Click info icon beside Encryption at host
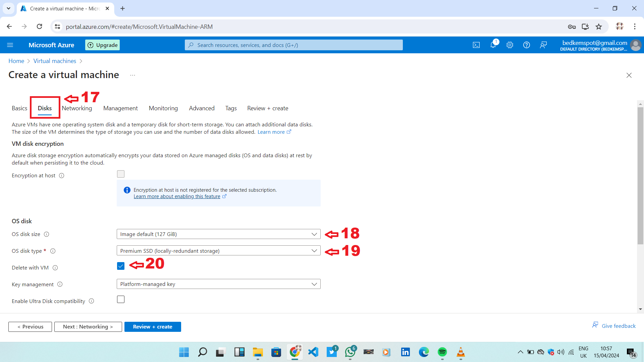Screen dimensions: 644x362 tap(62, 176)
